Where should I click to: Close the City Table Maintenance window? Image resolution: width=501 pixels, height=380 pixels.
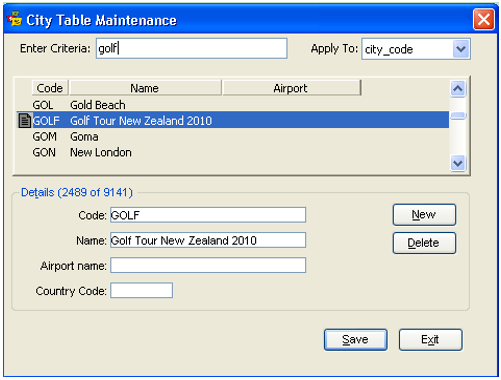click(483, 20)
